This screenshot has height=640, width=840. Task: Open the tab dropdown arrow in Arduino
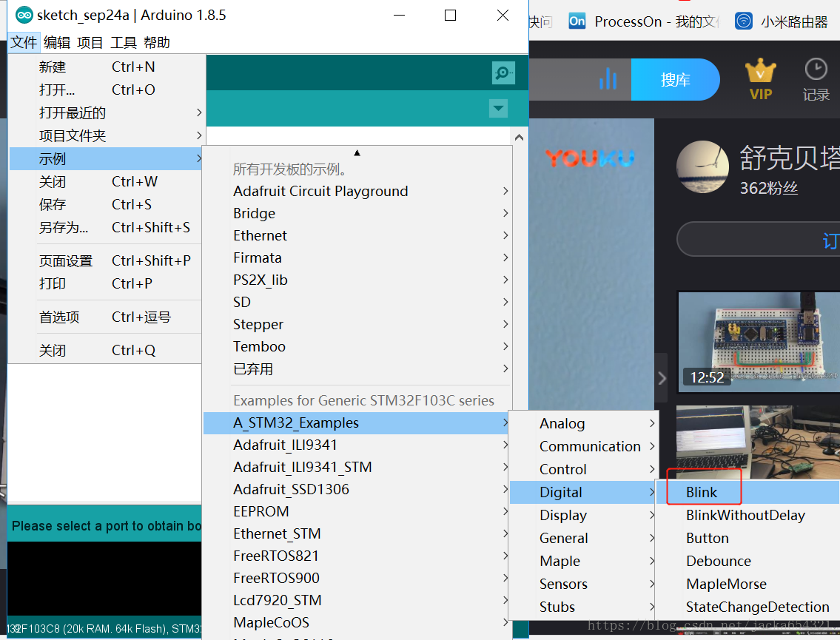click(x=498, y=108)
